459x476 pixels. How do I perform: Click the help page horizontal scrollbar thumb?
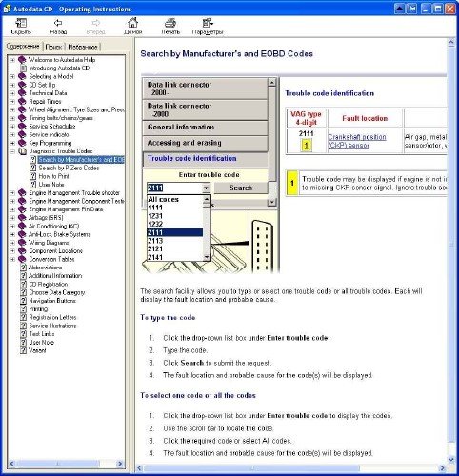click(251, 468)
